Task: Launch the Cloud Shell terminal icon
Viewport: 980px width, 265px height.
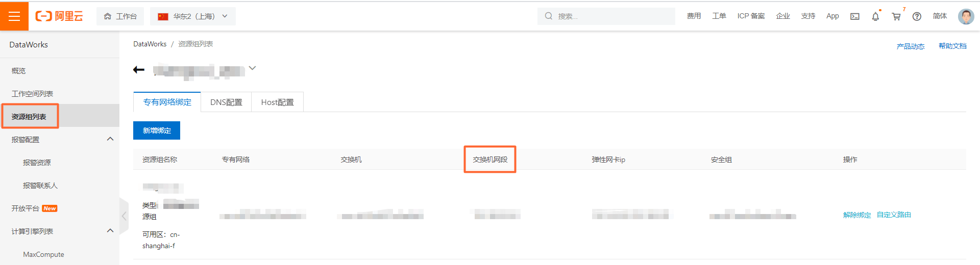Action: click(855, 16)
